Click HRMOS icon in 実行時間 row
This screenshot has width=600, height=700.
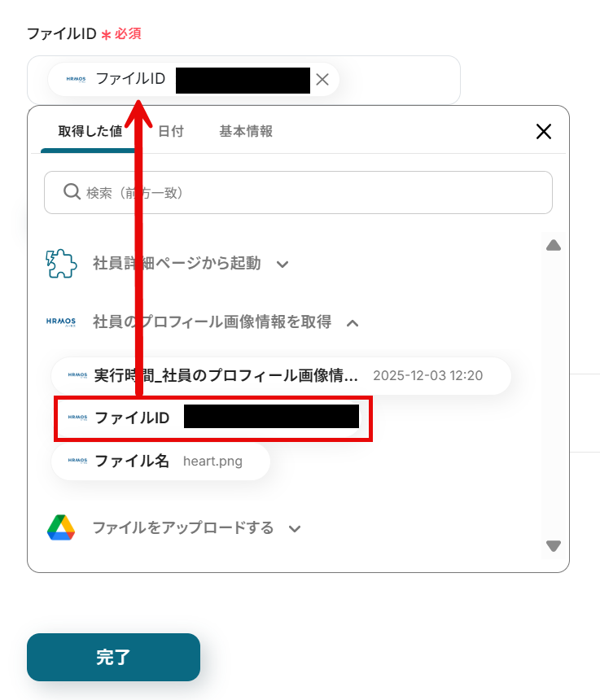77,375
